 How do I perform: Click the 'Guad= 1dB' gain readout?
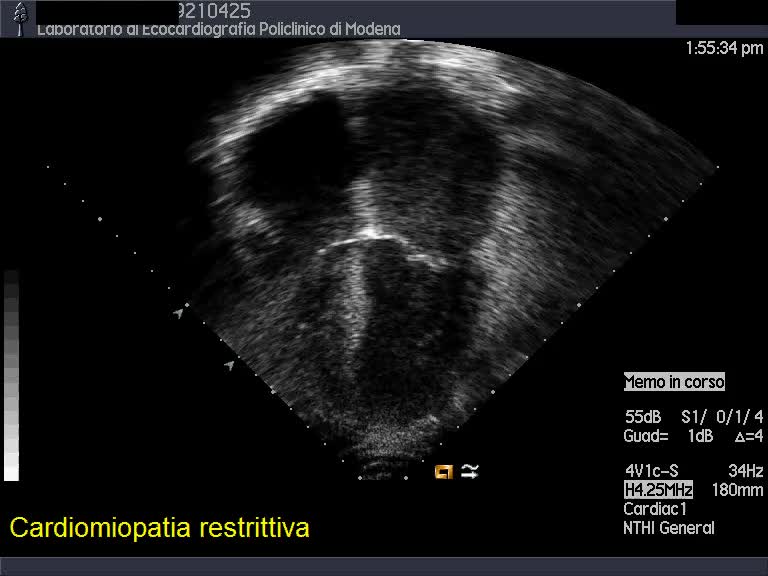(x=668, y=436)
